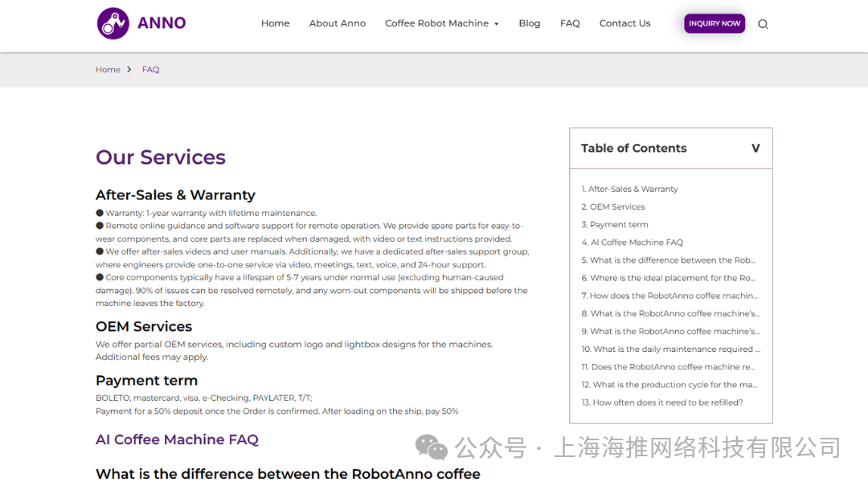Open contents item 9 in Table of Contents
868x482 pixels.
coord(670,331)
